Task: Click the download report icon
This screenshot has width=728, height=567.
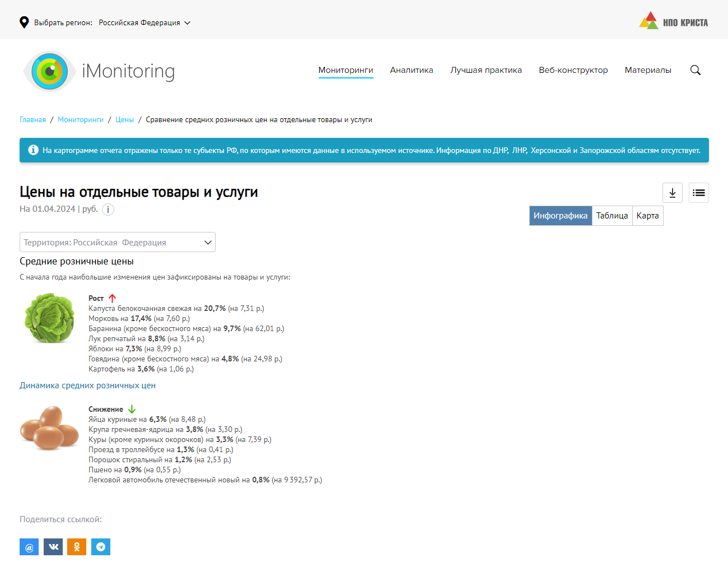Action: pos(672,193)
